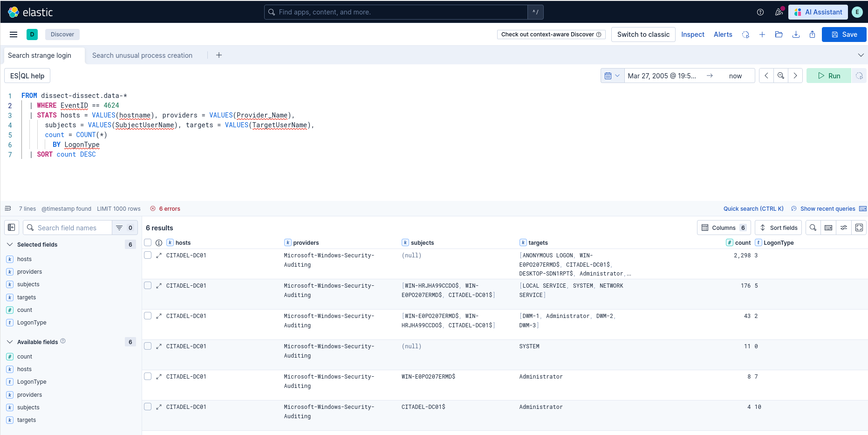The height and width of the screenshot is (435, 868).
Task: Check the row with count 176
Action: click(148, 286)
